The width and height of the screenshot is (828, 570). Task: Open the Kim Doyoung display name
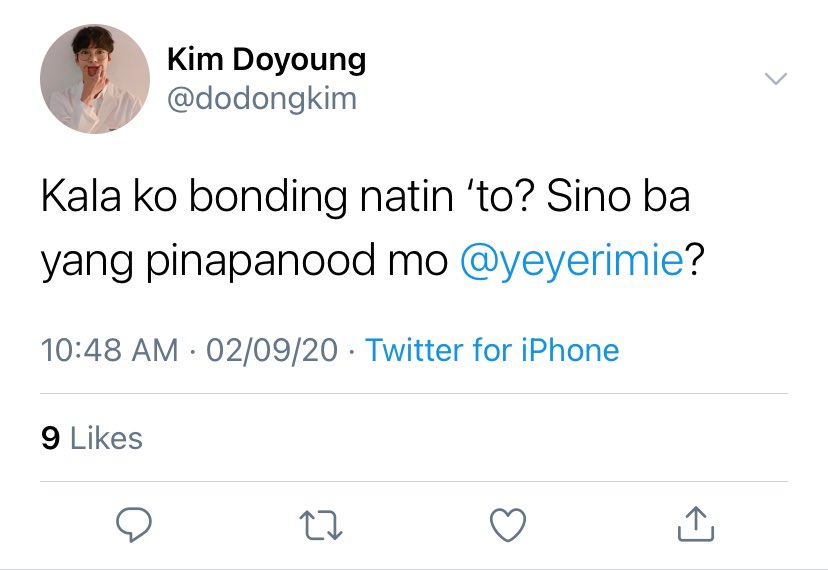tap(266, 60)
